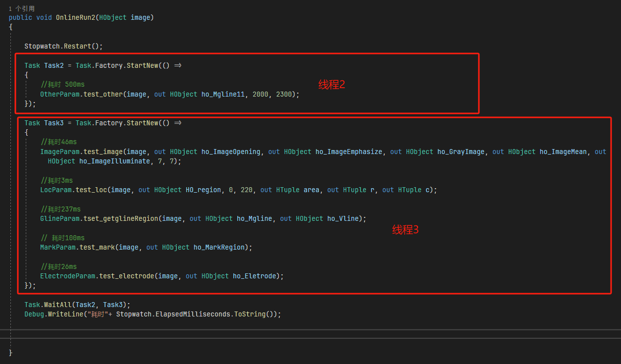
Task: Click the WaitAll method call
Action: pyautogui.click(x=58, y=305)
